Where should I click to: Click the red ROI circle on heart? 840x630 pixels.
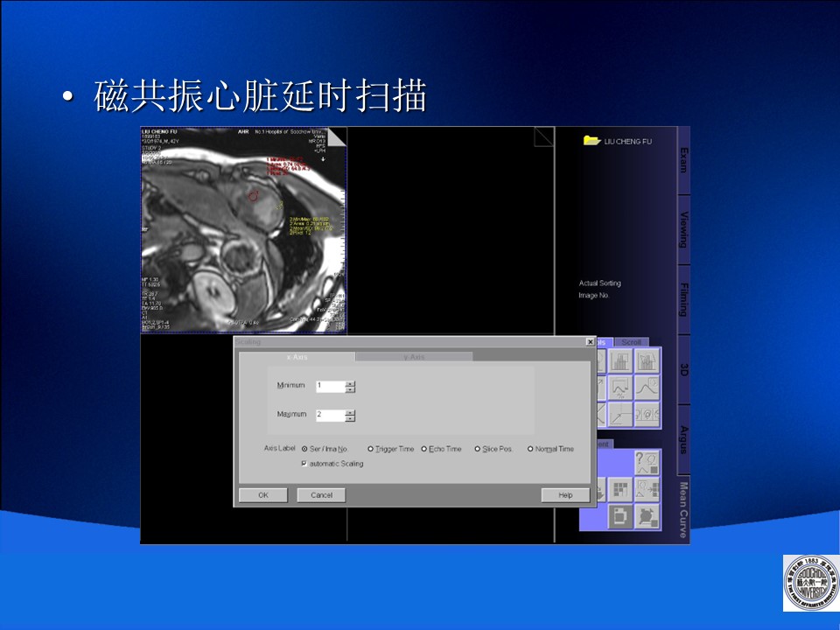tap(254, 196)
